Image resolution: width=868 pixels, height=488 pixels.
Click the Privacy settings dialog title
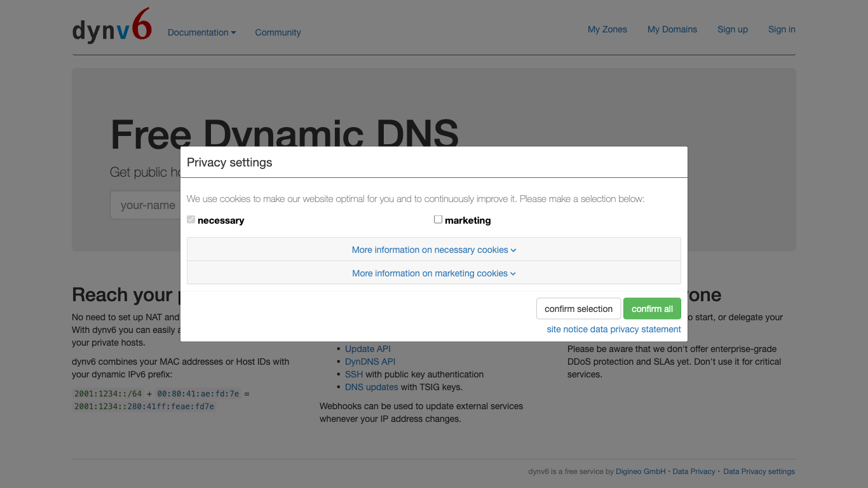[x=229, y=163]
